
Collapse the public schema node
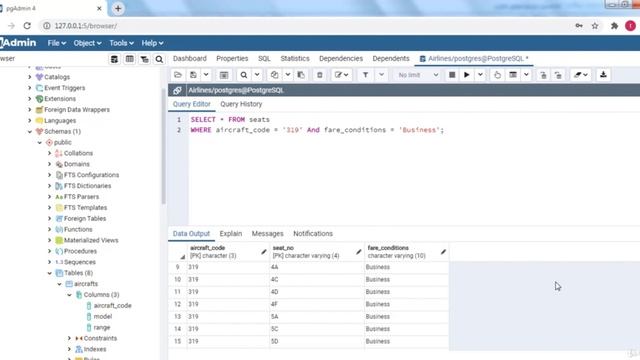(x=40, y=142)
